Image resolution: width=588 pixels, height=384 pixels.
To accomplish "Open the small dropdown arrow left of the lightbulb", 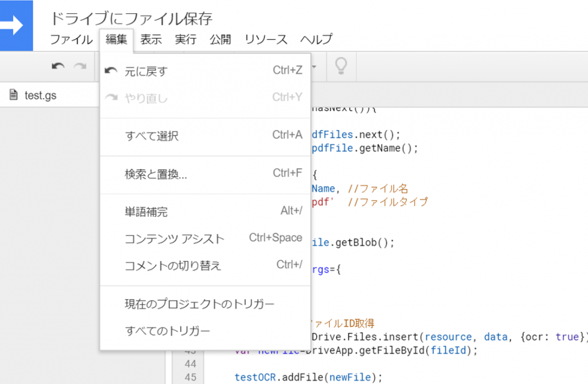I will 314,67.
